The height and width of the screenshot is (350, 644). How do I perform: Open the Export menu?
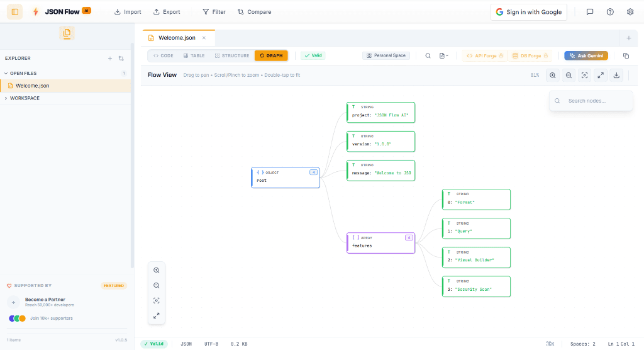[167, 12]
